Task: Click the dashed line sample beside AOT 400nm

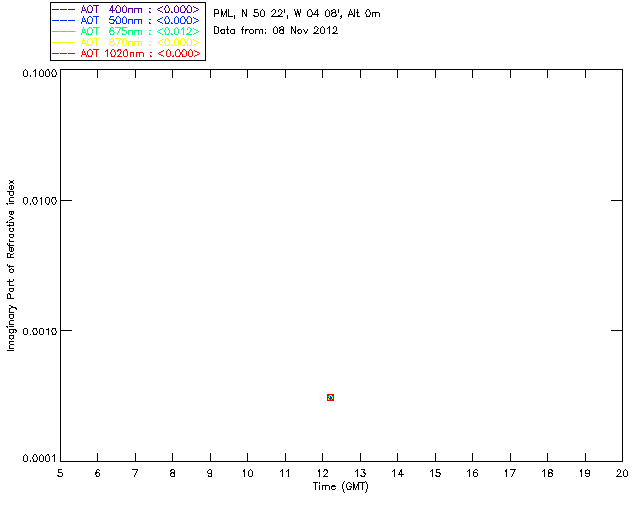Action: 65,9
